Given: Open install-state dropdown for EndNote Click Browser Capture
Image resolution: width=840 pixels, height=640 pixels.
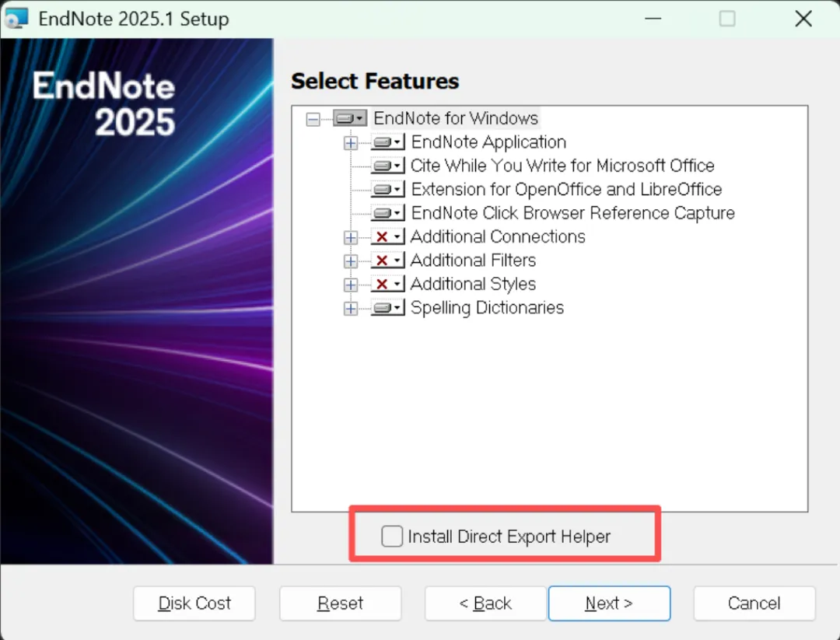Looking at the screenshot, I should (388, 213).
